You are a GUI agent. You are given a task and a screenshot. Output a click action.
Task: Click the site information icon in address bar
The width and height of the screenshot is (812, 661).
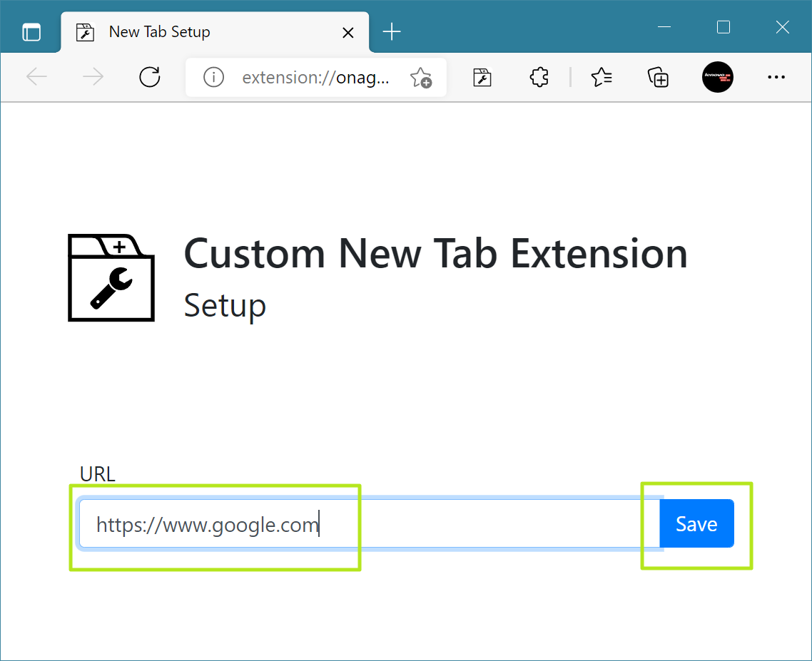(213, 77)
